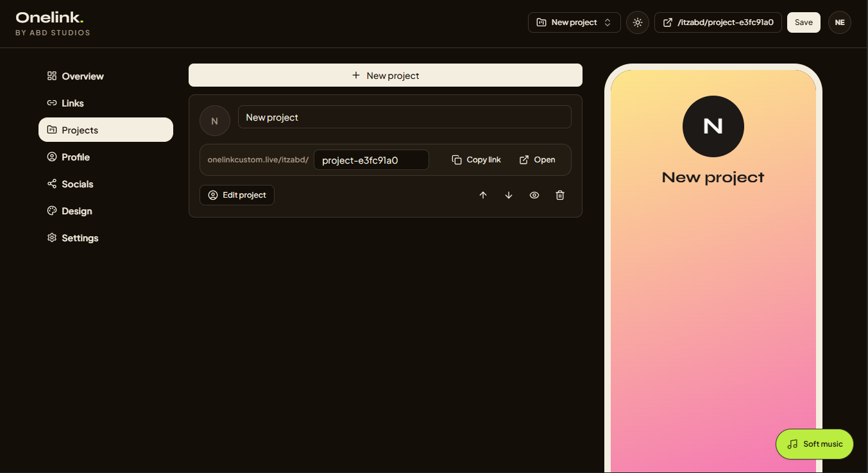Toggle project visibility with the eye icon
868x473 pixels.
(534, 195)
